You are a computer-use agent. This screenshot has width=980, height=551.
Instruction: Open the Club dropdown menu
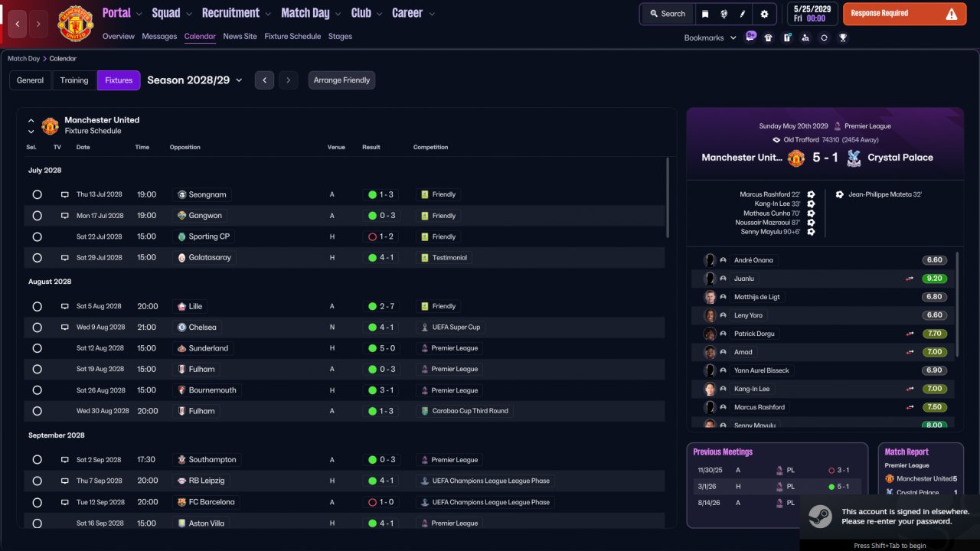[367, 13]
